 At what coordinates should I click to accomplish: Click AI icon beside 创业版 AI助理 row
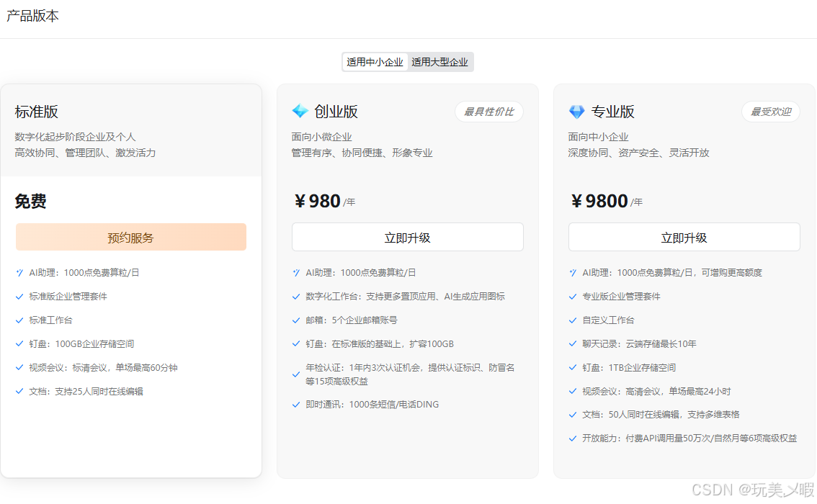click(x=296, y=273)
